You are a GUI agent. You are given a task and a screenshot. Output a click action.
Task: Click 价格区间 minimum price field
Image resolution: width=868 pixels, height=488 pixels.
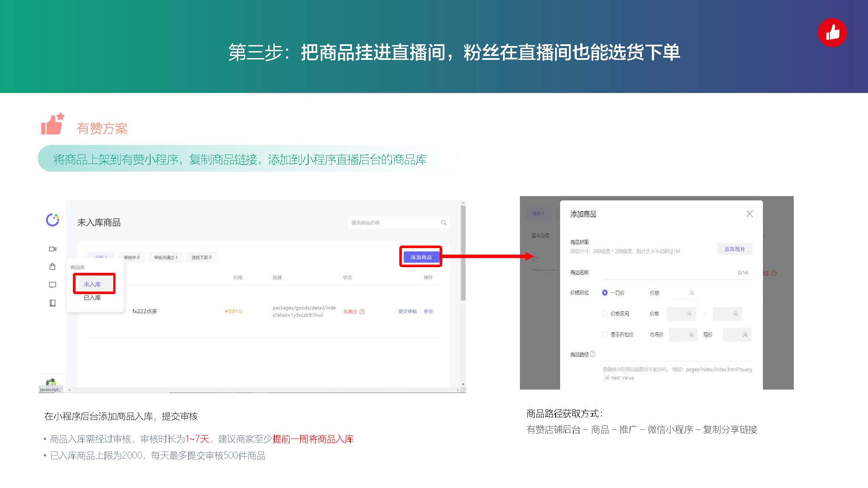coord(681,314)
